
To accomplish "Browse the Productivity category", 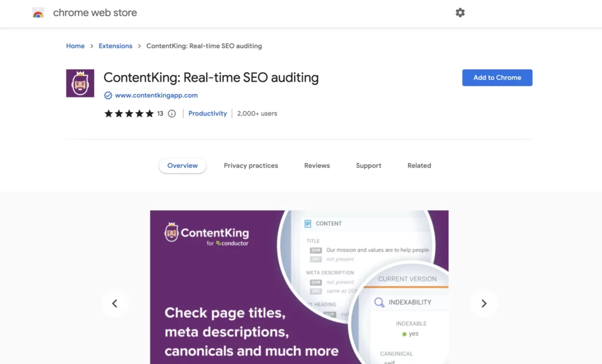I will (x=208, y=113).
